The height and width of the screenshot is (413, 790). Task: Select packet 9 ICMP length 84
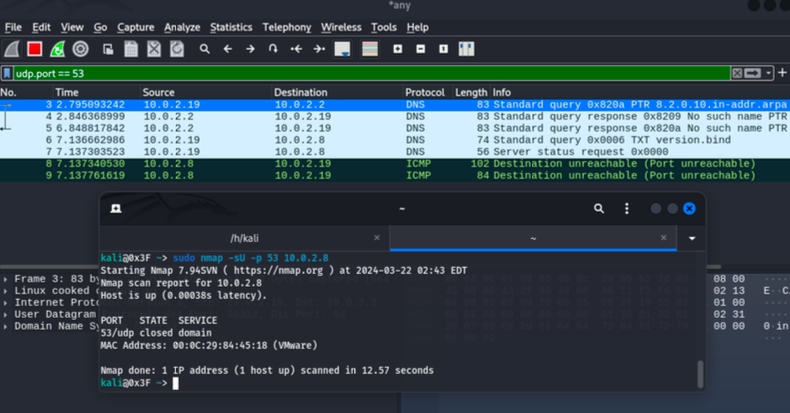tap(395, 176)
